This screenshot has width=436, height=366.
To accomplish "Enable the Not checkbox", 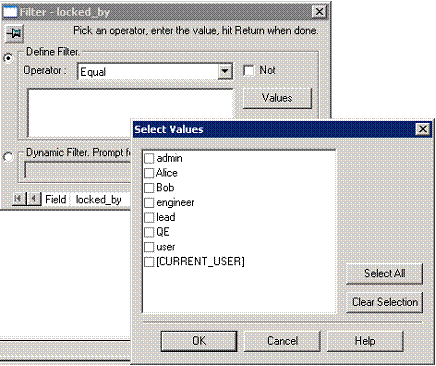I will click(249, 71).
